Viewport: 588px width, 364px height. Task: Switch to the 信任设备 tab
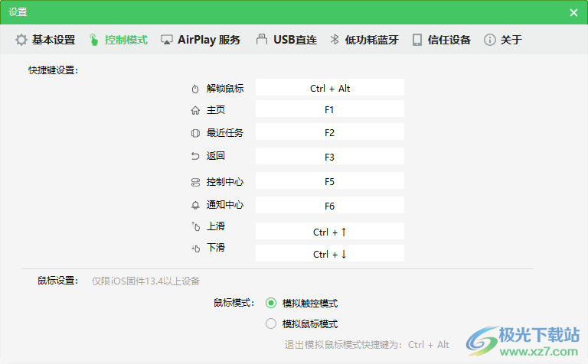click(441, 40)
